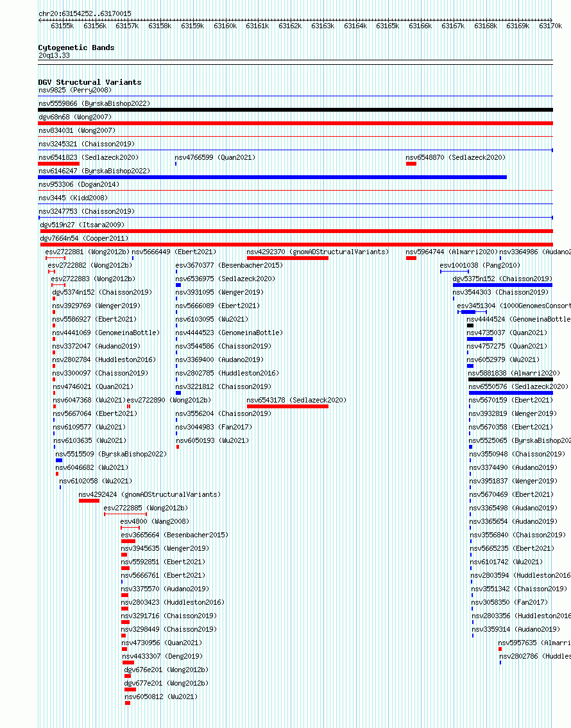Open nsv6050812 (Wu2021) variant
The height and width of the screenshot is (728, 571).
coord(161,697)
